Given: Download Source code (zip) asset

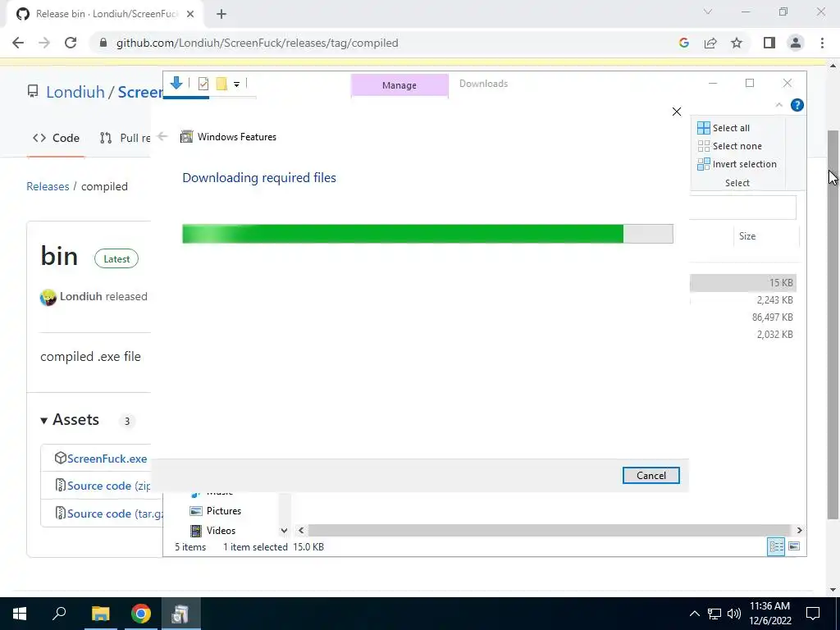Looking at the screenshot, I should pos(109,486).
